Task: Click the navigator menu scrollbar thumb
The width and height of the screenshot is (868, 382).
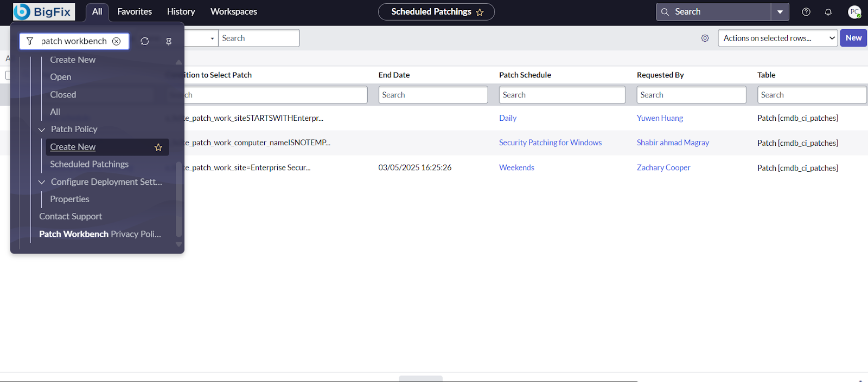Action: click(178, 199)
